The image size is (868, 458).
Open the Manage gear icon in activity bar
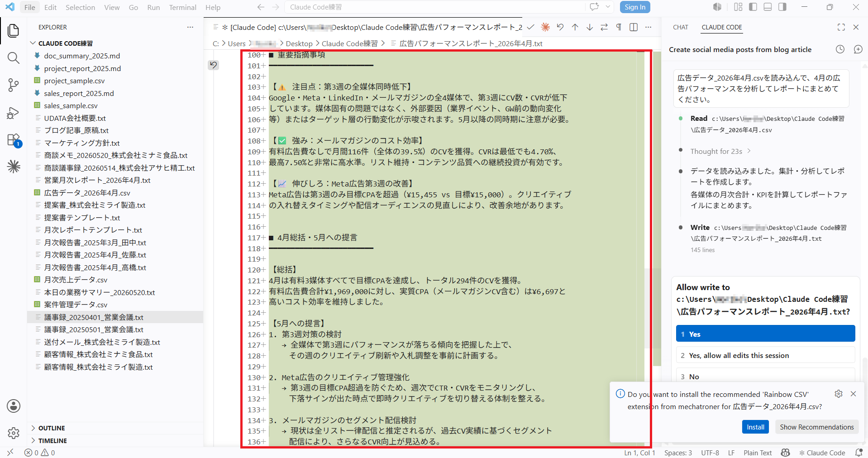14,433
